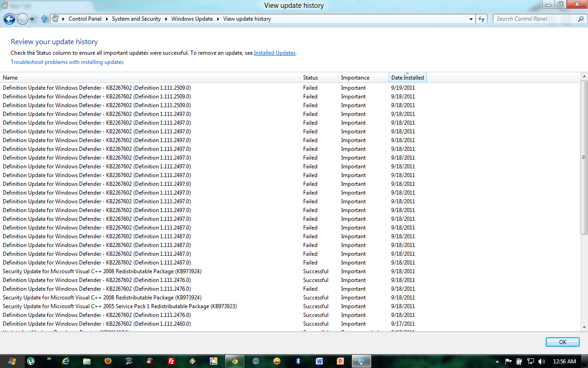The width and height of the screenshot is (588, 368).
Task: Click the search magnifier icon
Action: (581, 19)
